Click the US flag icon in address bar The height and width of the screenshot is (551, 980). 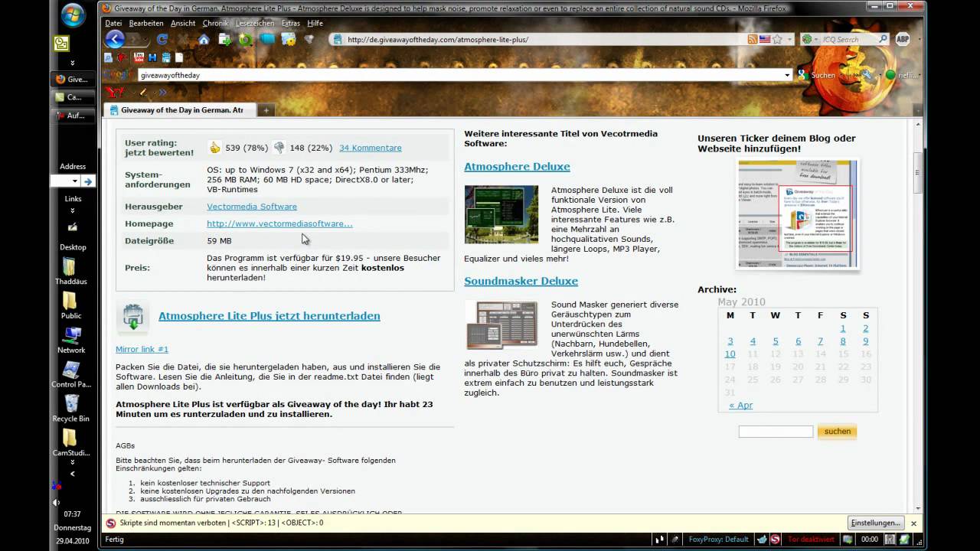(764, 39)
